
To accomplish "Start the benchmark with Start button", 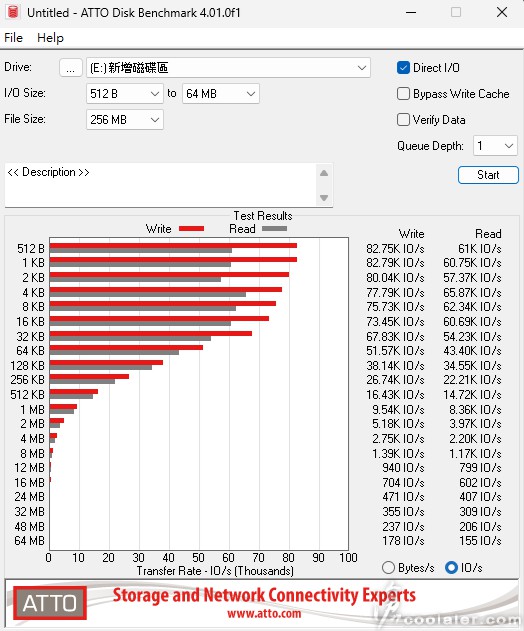I will 488,175.
